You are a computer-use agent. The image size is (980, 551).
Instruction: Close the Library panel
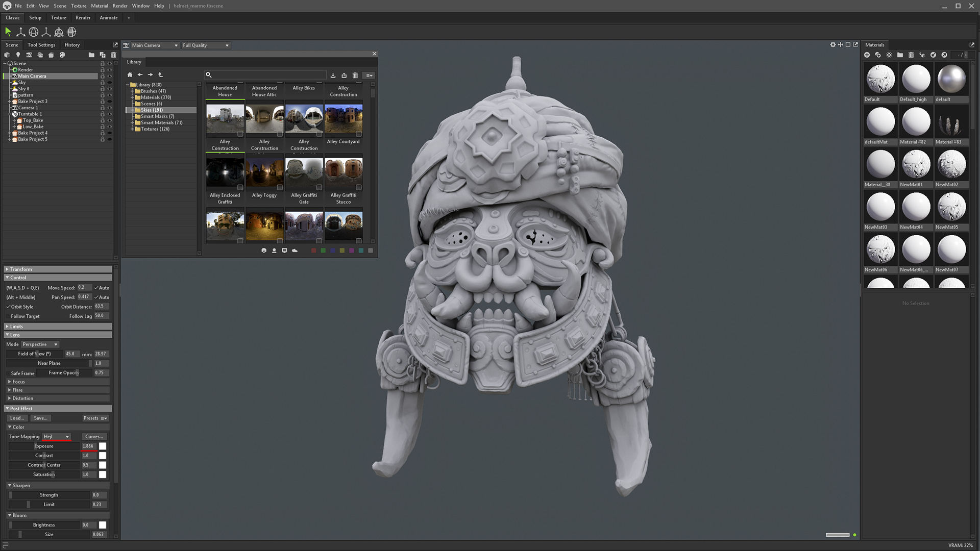374,54
